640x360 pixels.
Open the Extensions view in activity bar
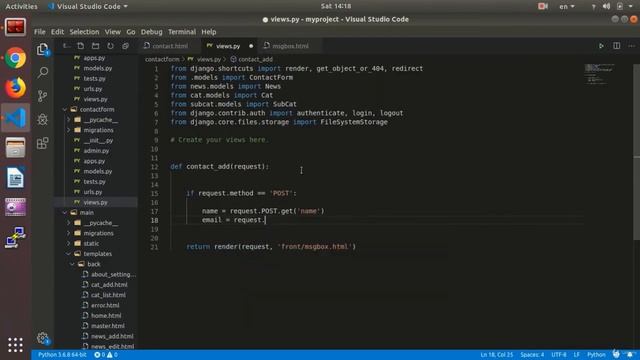coord(42,143)
